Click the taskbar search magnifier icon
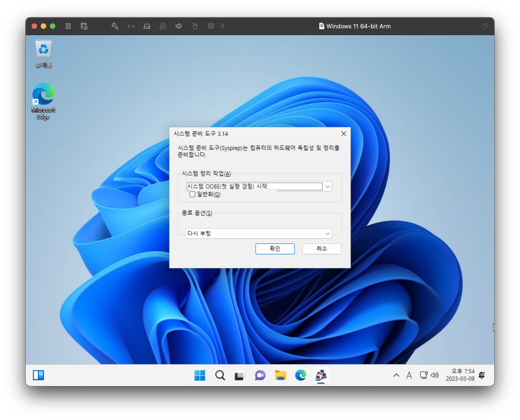 tap(220, 375)
